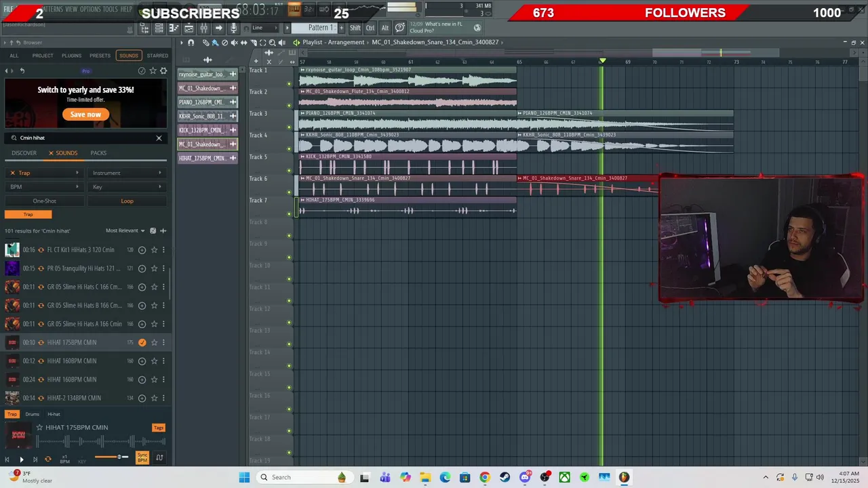The height and width of the screenshot is (488, 868).
Task: Switch to the ALL browser tab
Action: pyautogui.click(x=14, y=56)
